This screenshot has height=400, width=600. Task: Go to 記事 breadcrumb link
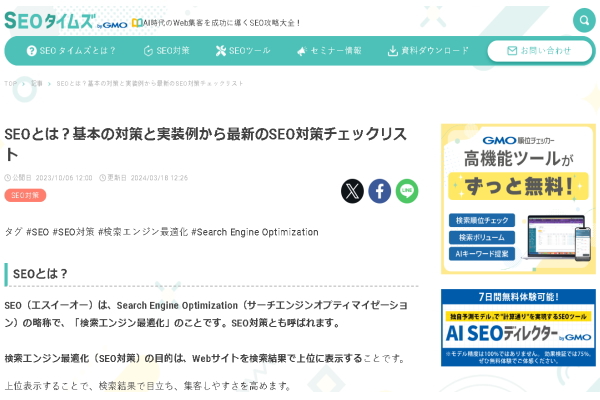point(37,83)
